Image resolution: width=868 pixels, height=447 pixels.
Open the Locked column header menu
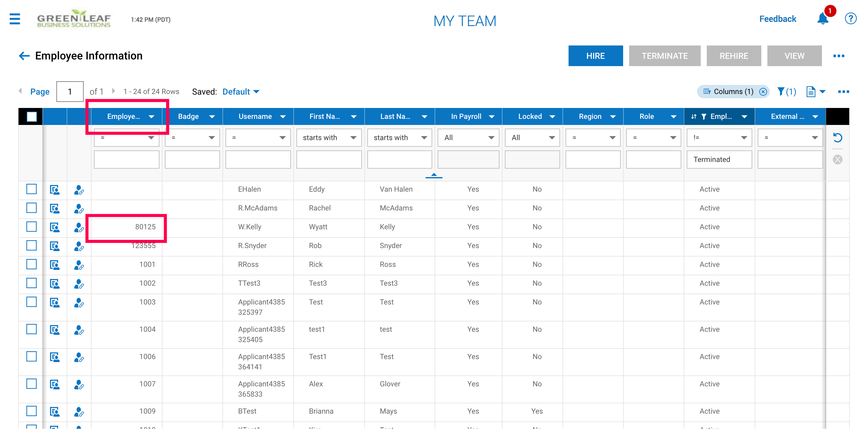coord(552,117)
